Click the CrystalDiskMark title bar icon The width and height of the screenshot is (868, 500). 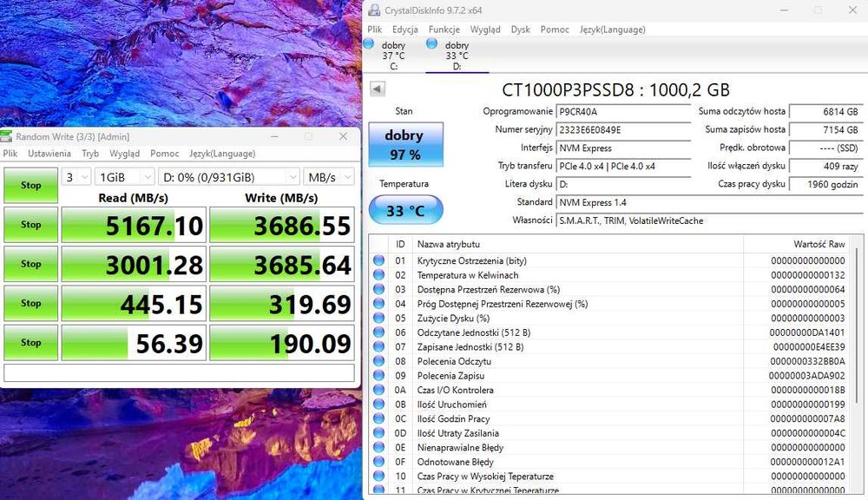6,136
